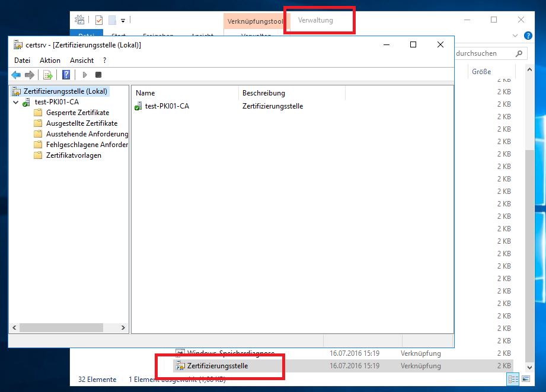Start the service with the play icon

pyautogui.click(x=85, y=75)
